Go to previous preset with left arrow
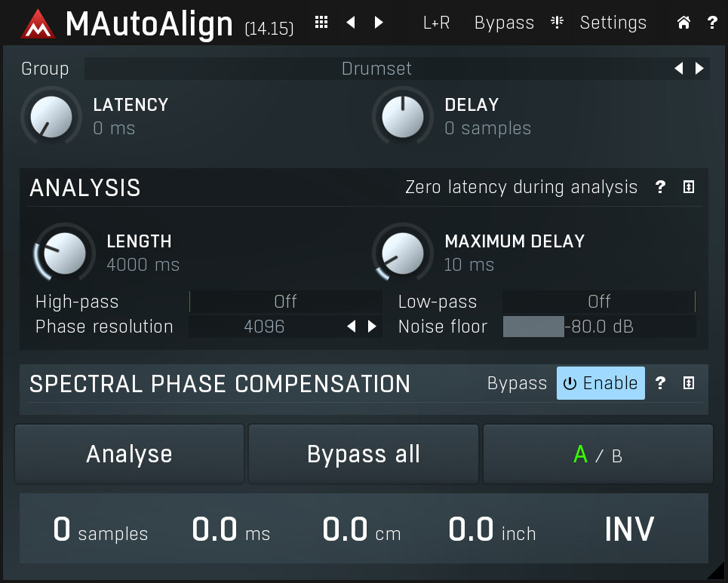The width and height of the screenshot is (728, 583). coord(351,23)
